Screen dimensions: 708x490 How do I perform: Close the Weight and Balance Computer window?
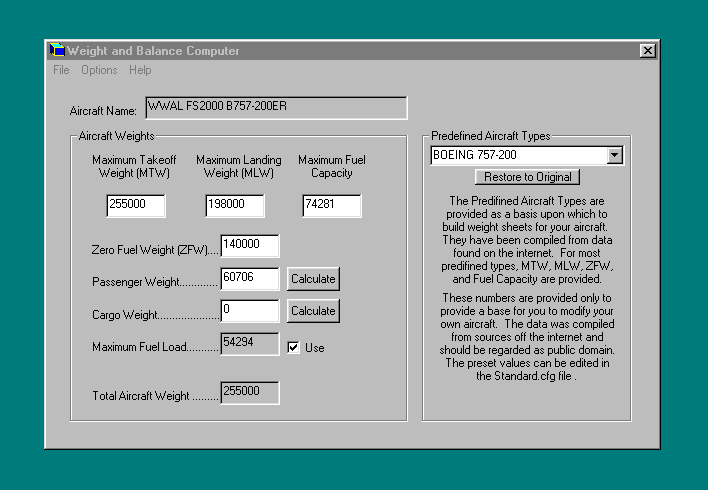coord(647,51)
